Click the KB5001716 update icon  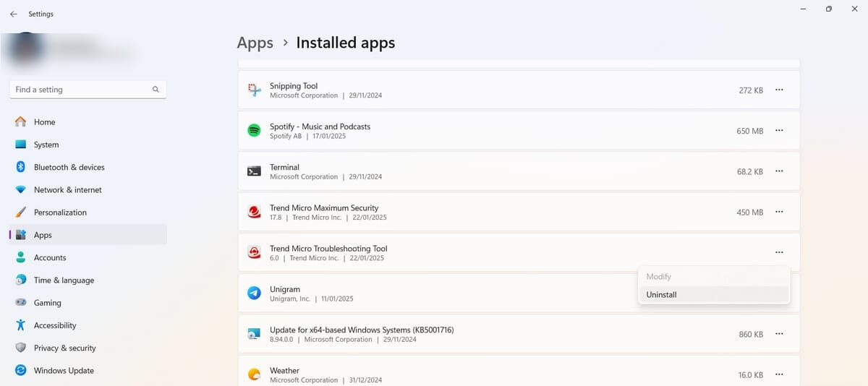pyautogui.click(x=254, y=334)
